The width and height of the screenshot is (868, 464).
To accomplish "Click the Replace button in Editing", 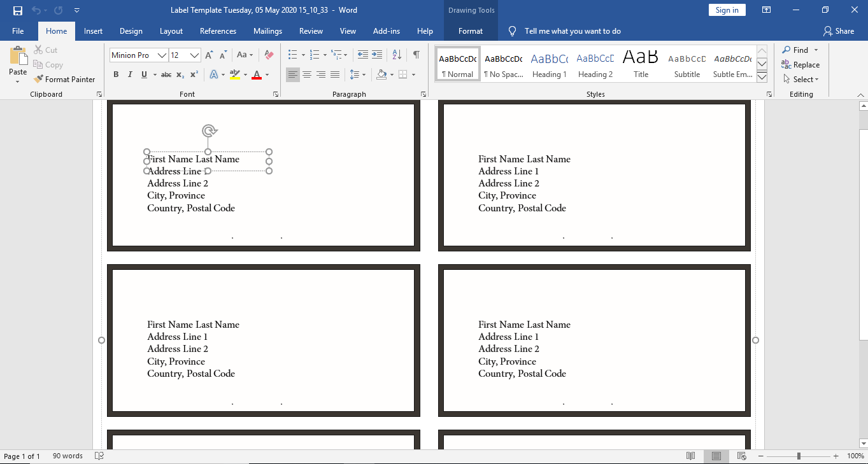I will pos(800,65).
